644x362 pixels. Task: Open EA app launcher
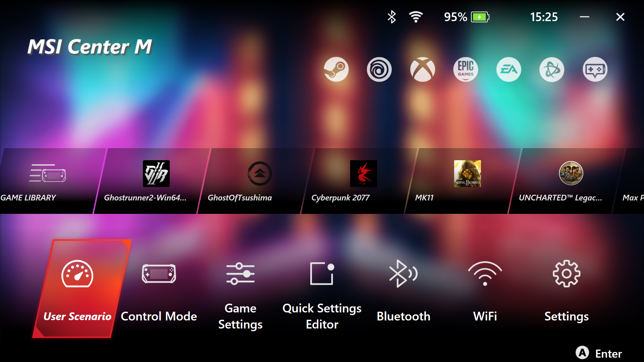(x=508, y=70)
